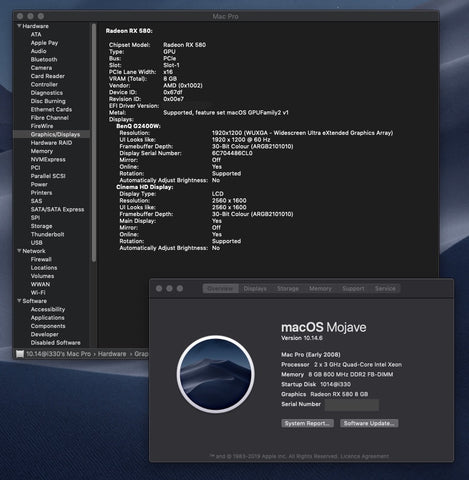Select Parallel SCSI entry
469x480 pixels.
point(48,176)
